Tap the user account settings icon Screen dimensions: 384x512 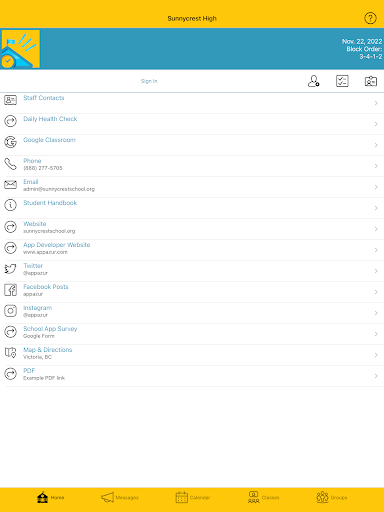(x=313, y=81)
